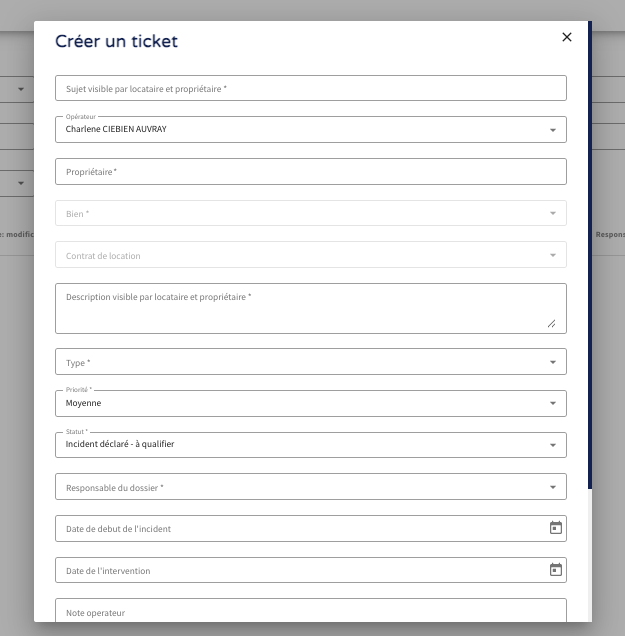Click the Sujet visible par locataire field
The image size is (625, 636).
[x=310, y=89]
